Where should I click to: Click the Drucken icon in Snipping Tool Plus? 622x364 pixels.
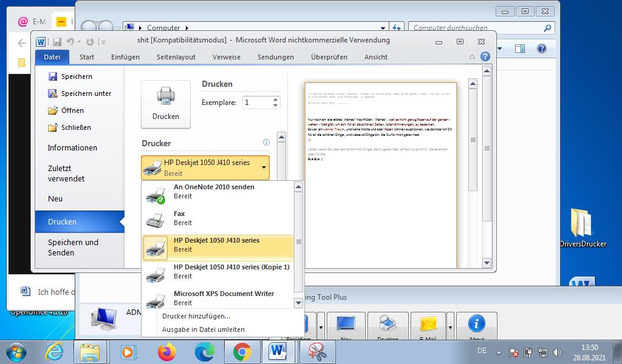388,326
